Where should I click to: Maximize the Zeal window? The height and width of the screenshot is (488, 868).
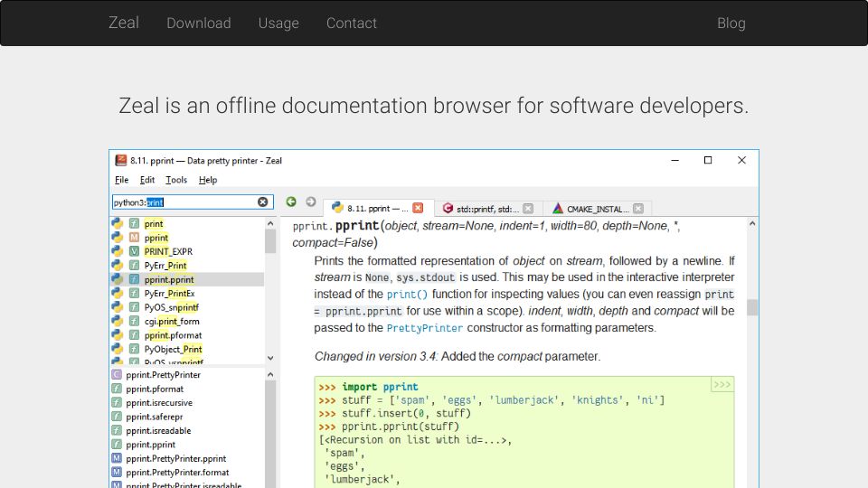pos(707,161)
